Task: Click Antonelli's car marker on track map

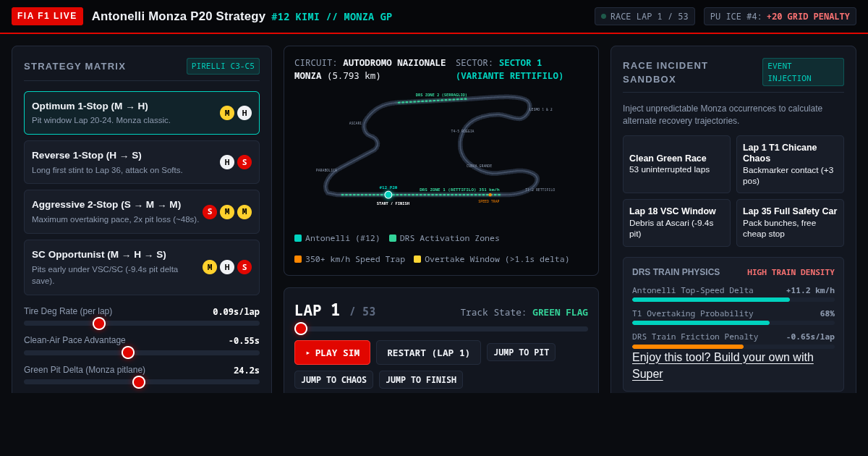Action: pos(388,195)
